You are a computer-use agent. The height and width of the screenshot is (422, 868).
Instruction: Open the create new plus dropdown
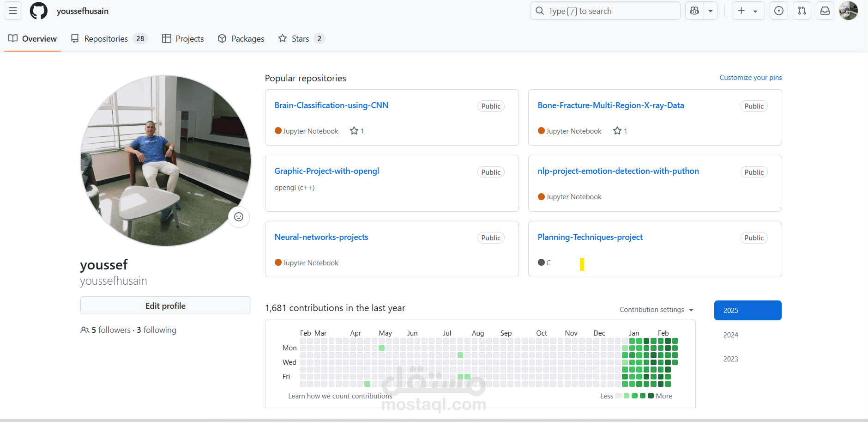point(748,11)
